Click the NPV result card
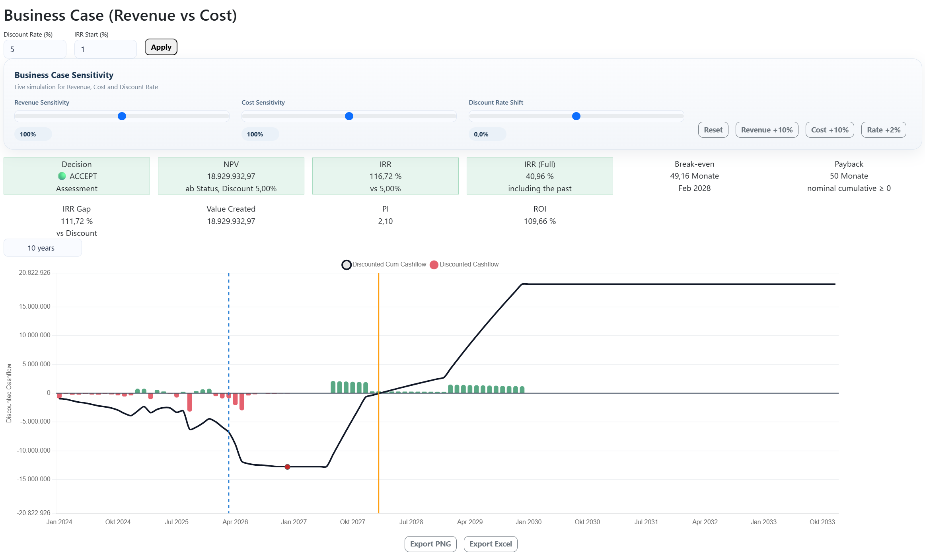925x560 pixels. pos(231,176)
